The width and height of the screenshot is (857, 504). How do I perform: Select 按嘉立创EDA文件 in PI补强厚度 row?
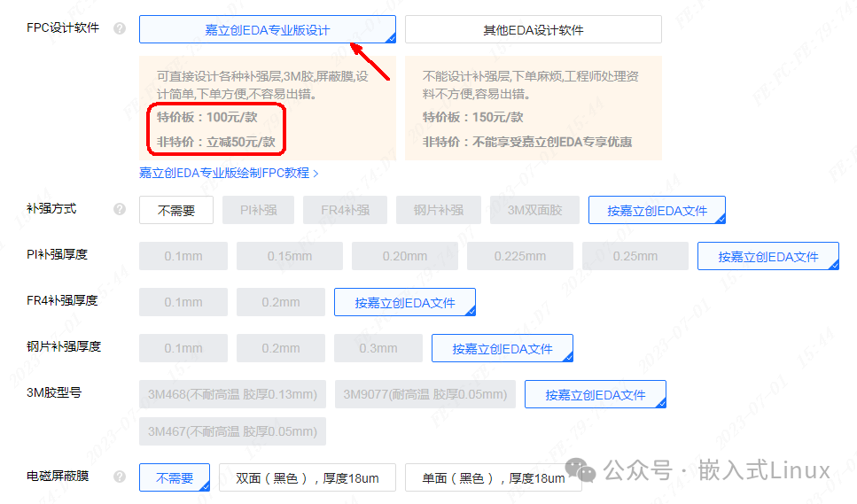767,256
